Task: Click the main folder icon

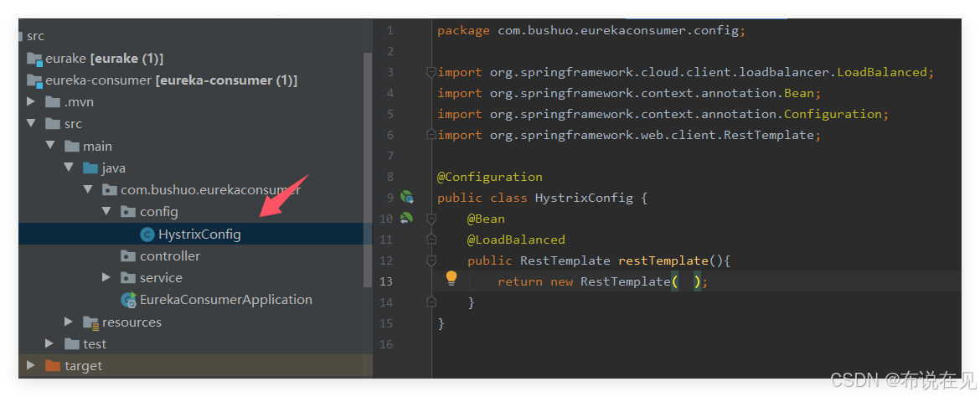Action: [72, 146]
